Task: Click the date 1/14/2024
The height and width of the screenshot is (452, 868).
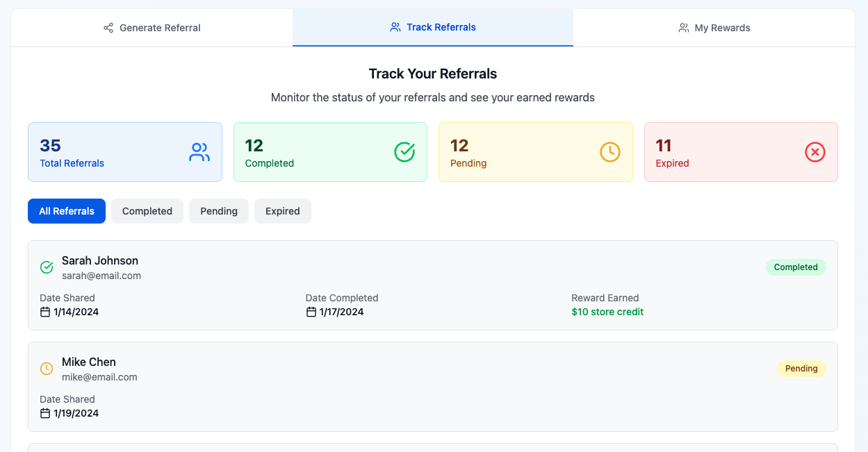Action: (x=76, y=312)
